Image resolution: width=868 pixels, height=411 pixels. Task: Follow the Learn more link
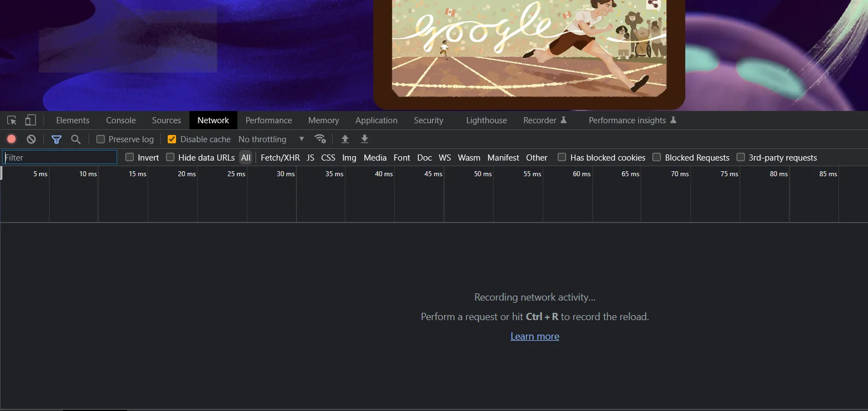(535, 336)
